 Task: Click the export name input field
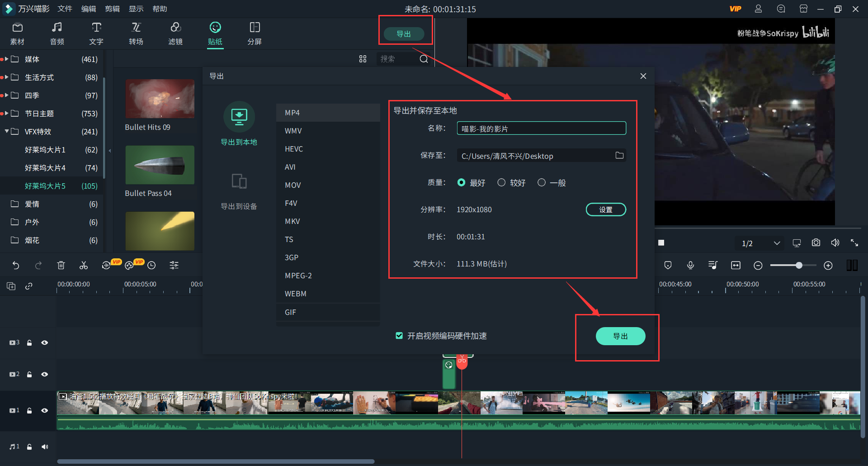point(541,128)
